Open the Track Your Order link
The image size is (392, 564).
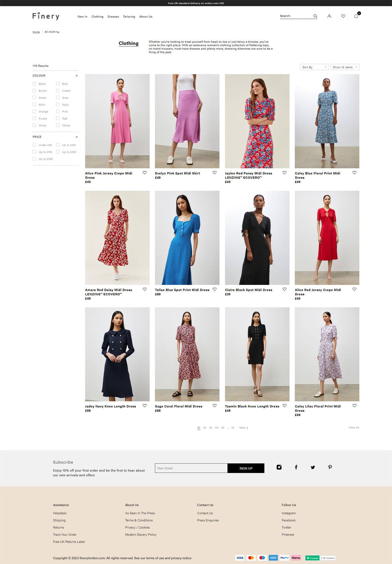click(65, 535)
